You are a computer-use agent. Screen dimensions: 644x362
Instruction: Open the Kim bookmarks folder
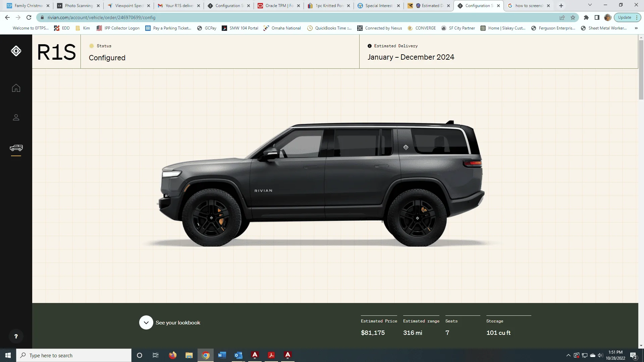click(x=83, y=28)
